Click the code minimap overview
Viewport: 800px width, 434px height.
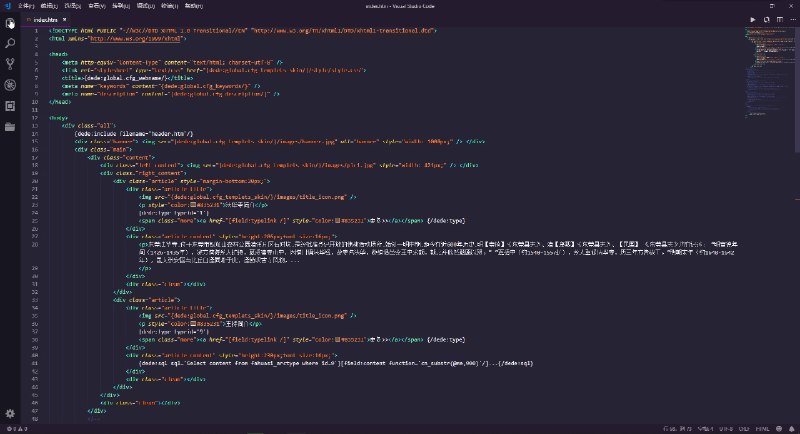769,73
